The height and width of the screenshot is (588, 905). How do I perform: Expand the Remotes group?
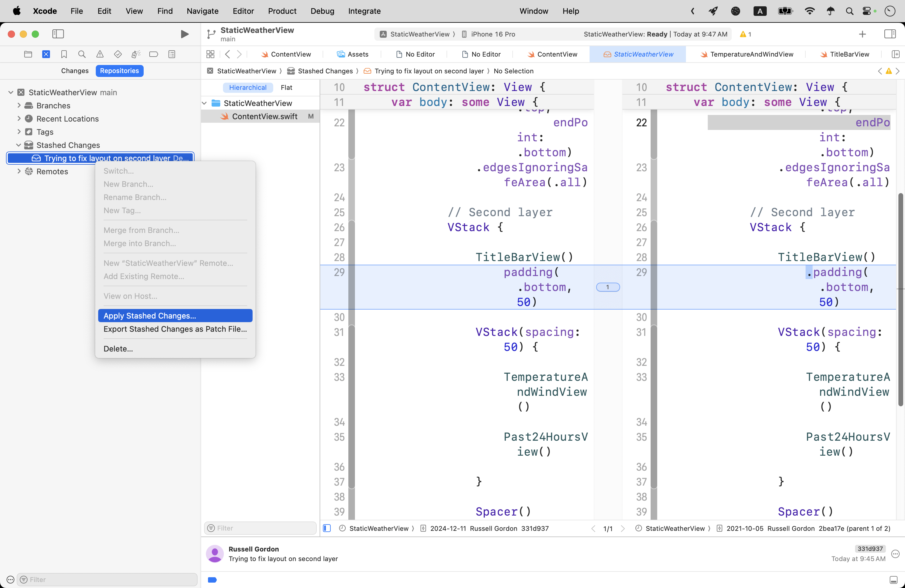[x=19, y=172]
